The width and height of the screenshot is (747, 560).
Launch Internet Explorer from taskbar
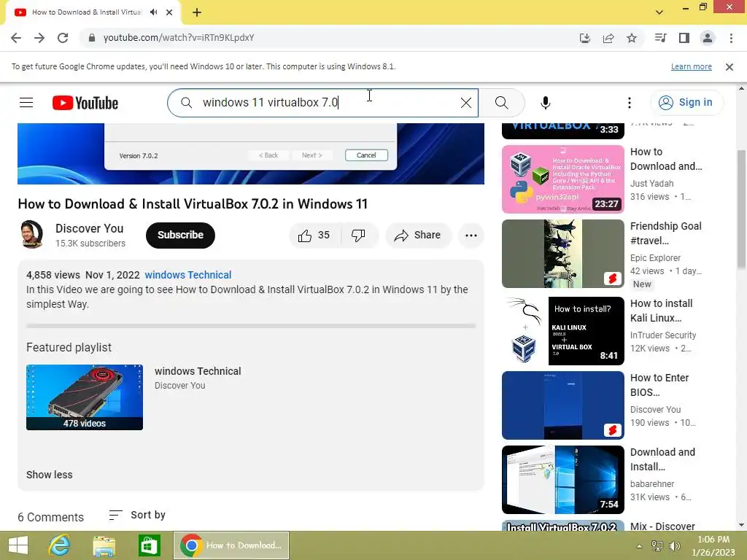click(x=59, y=545)
